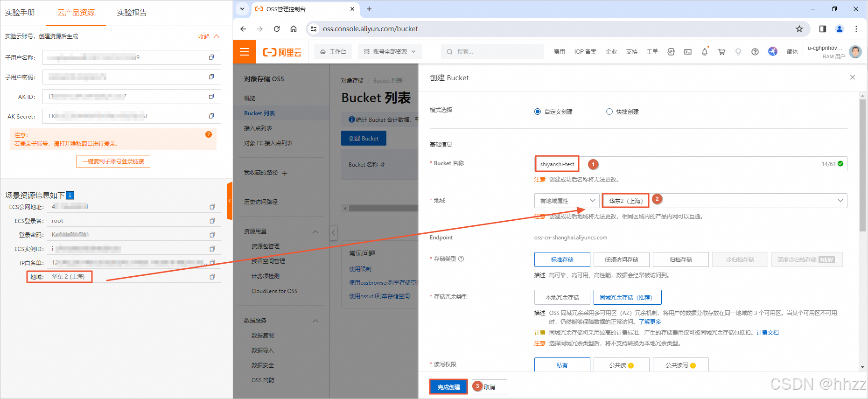
Task: Add a favorite path with plus icon
Action: click(x=285, y=173)
